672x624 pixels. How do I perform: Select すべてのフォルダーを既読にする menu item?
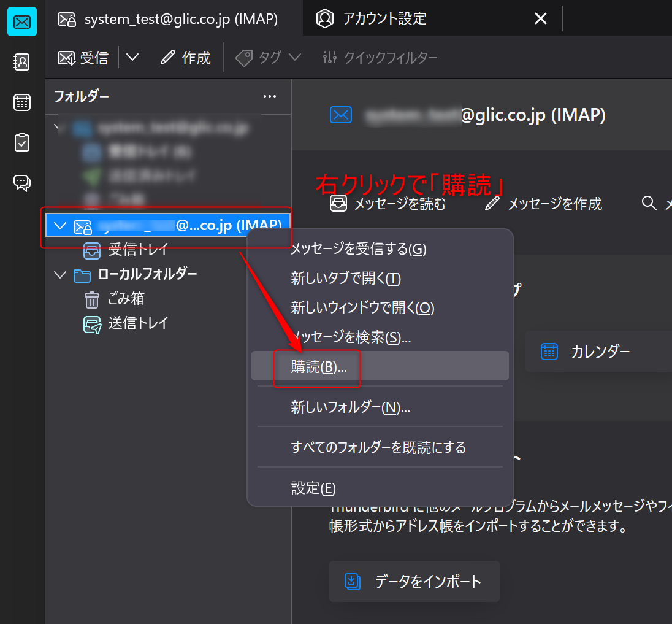point(378,447)
